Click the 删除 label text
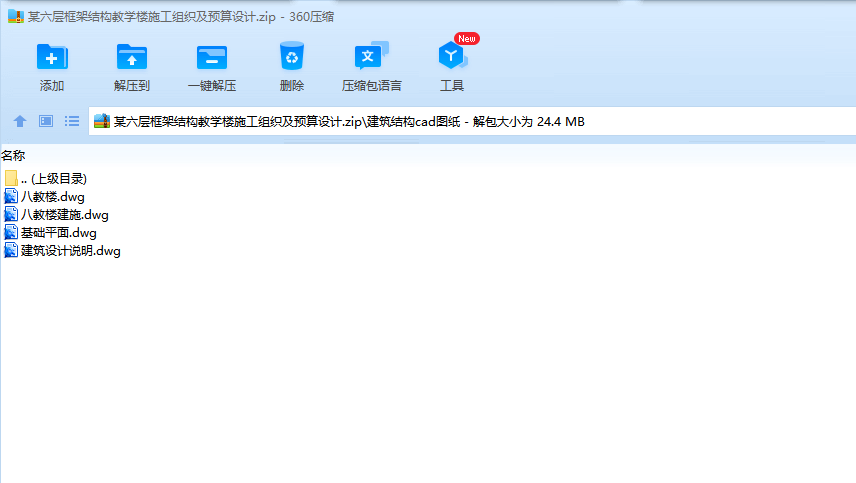The height and width of the screenshot is (483, 856). (292, 86)
